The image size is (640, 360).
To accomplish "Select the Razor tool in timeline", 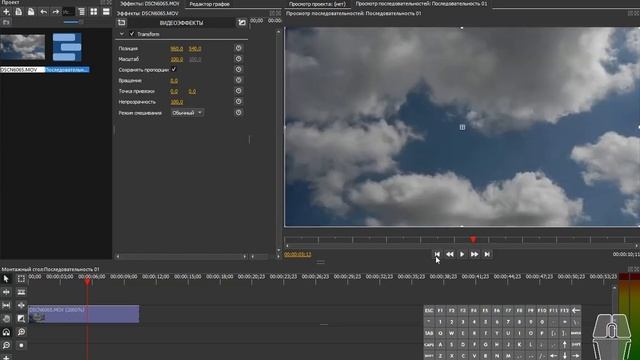I will pyautogui.click(x=21, y=292).
